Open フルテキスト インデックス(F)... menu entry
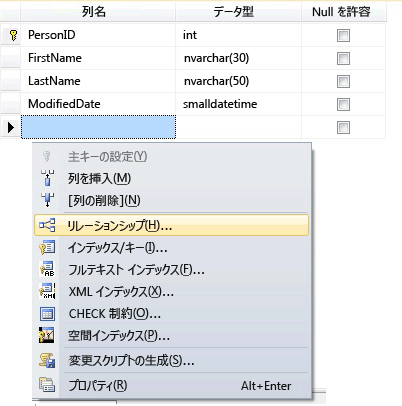The width and height of the screenshot is (402, 406). pyautogui.click(x=172, y=269)
